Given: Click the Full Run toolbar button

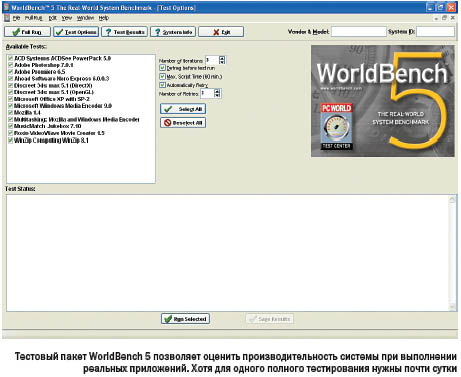Looking at the screenshot, I should 27,32.
